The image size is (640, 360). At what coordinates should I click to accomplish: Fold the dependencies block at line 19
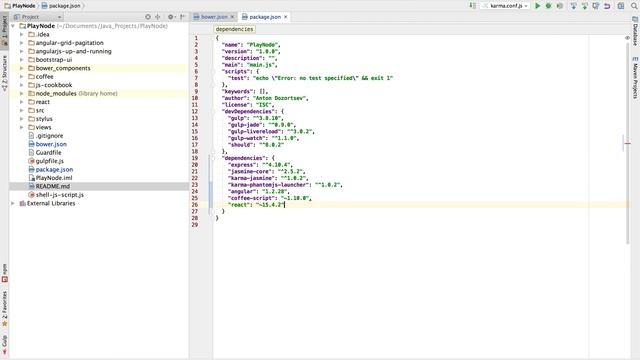click(x=213, y=158)
